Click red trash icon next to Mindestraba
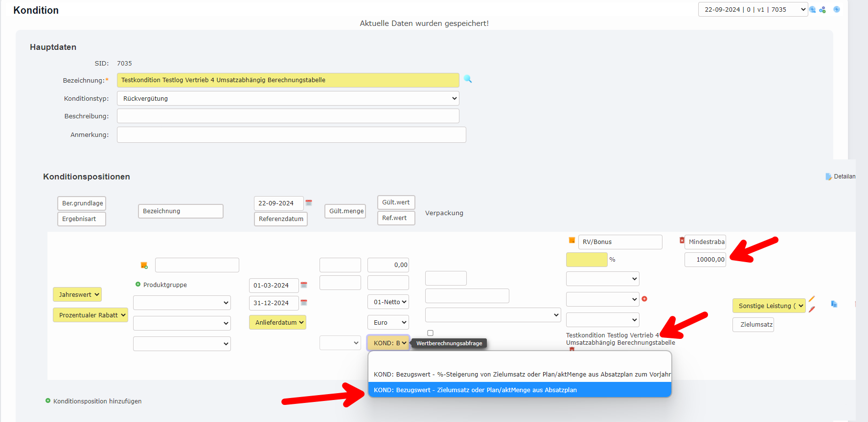The width and height of the screenshot is (868, 422). (682, 240)
